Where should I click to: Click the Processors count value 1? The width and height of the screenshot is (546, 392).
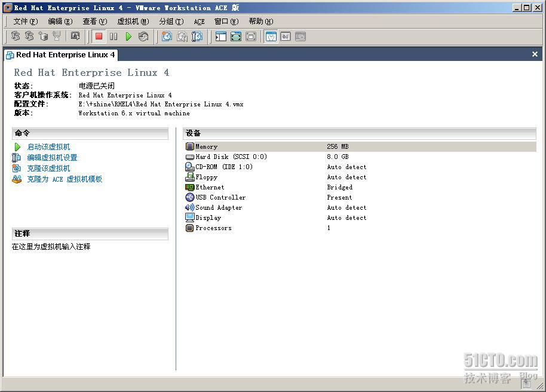click(x=329, y=228)
